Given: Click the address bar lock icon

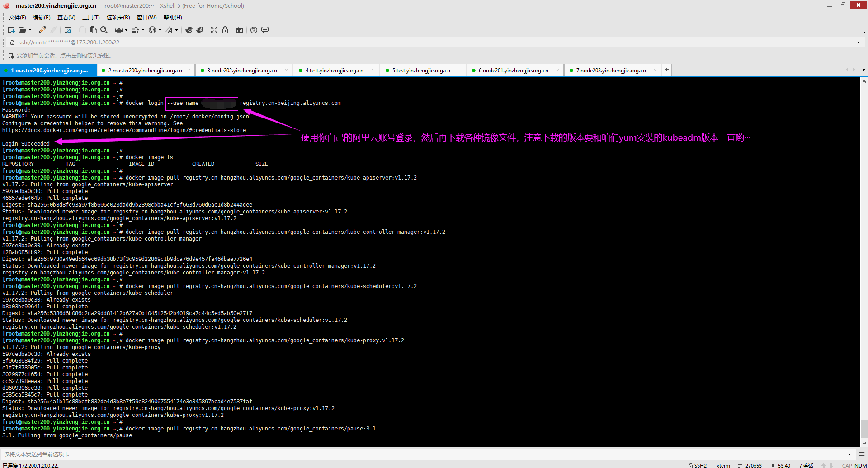Looking at the screenshot, I should point(12,43).
